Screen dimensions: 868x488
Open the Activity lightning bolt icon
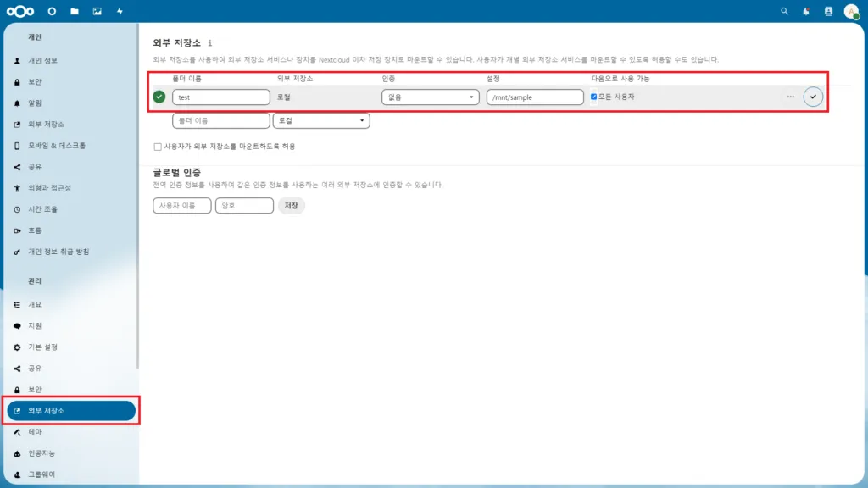(119, 11)
